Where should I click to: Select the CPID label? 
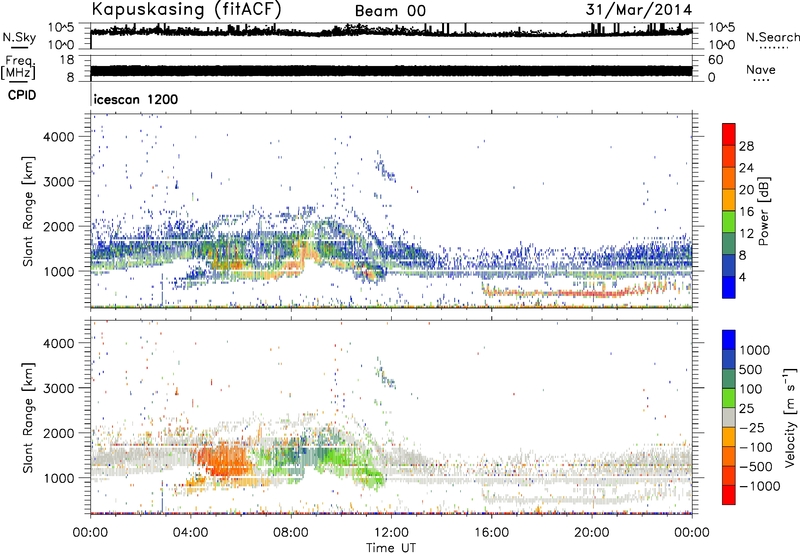click(x=22, y=95)
